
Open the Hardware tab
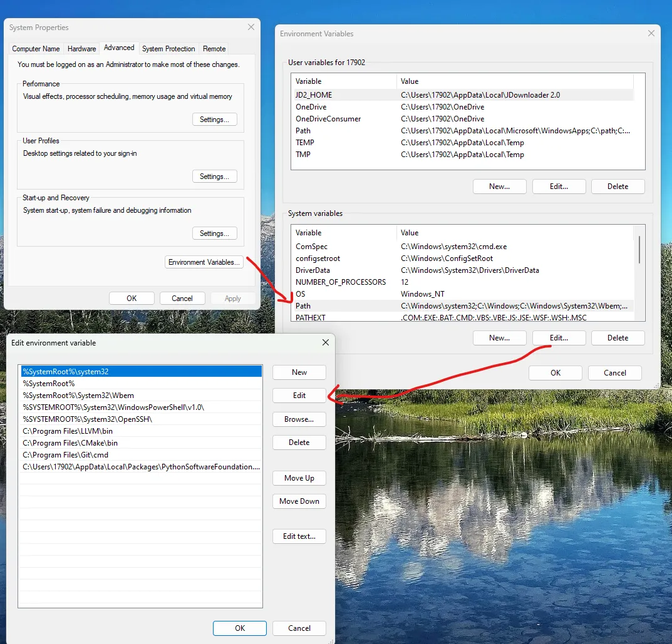[x=82, y=49]
